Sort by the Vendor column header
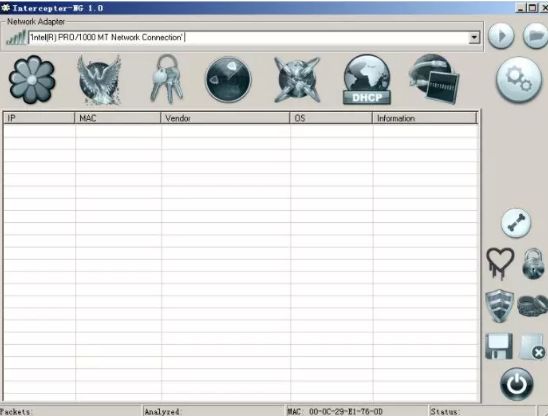The width and height of the screenshot is (548, 416). coord(225,118)
